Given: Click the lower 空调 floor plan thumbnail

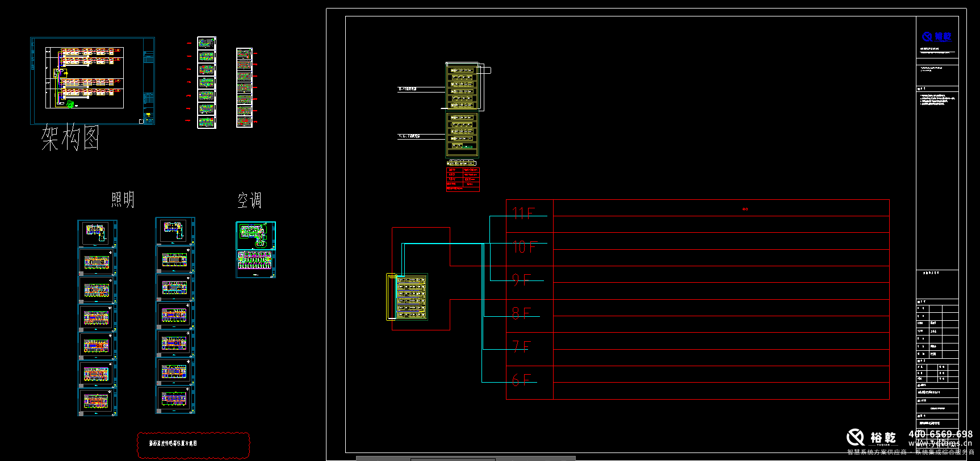Looking at the screenshot, I should (256, 263).
